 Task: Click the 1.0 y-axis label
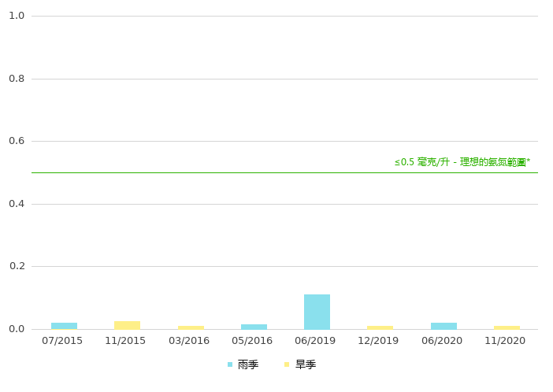click(17, 16)
